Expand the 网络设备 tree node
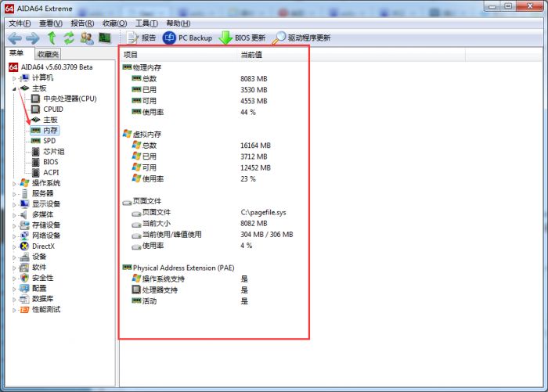This screenshot has height=392, width=548. click(x=14, y=236)
